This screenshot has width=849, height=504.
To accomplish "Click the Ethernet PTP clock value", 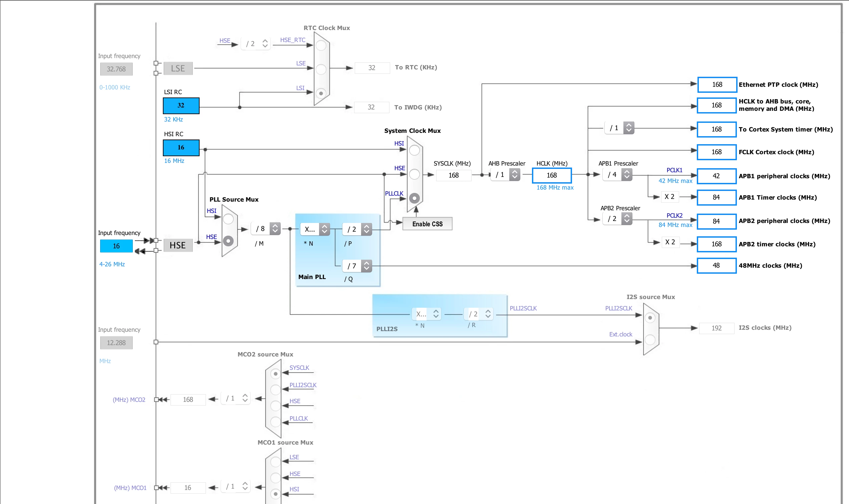I will (x=717, y=84).
